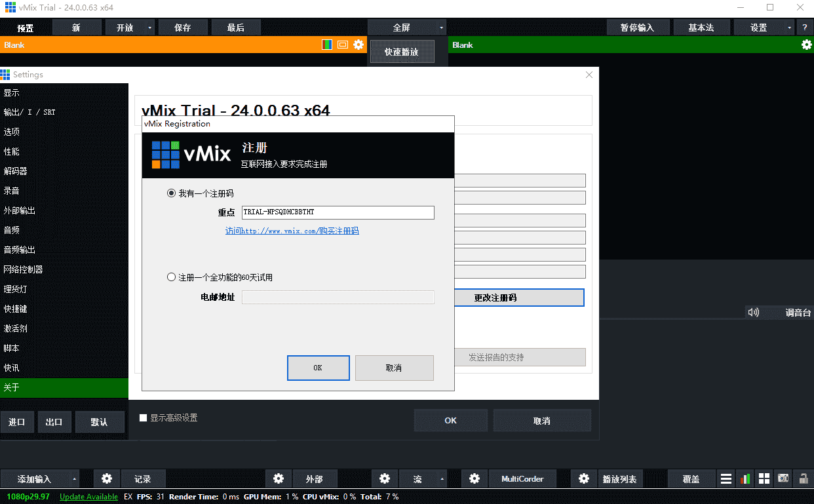Click OK in the vMix Registration dialog
Image resolution: width=814 pixels, height=504 pixels.
tap(318, 368)
